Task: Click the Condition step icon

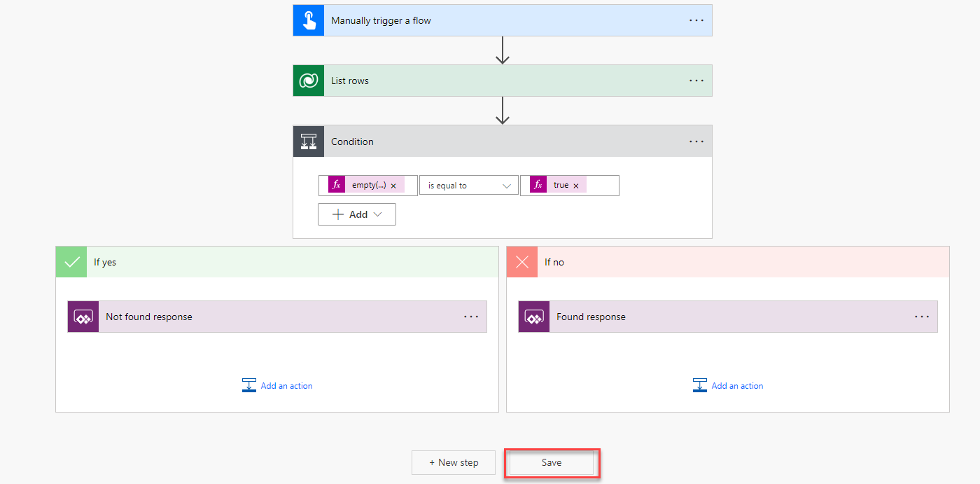Action: coord(309,141)
